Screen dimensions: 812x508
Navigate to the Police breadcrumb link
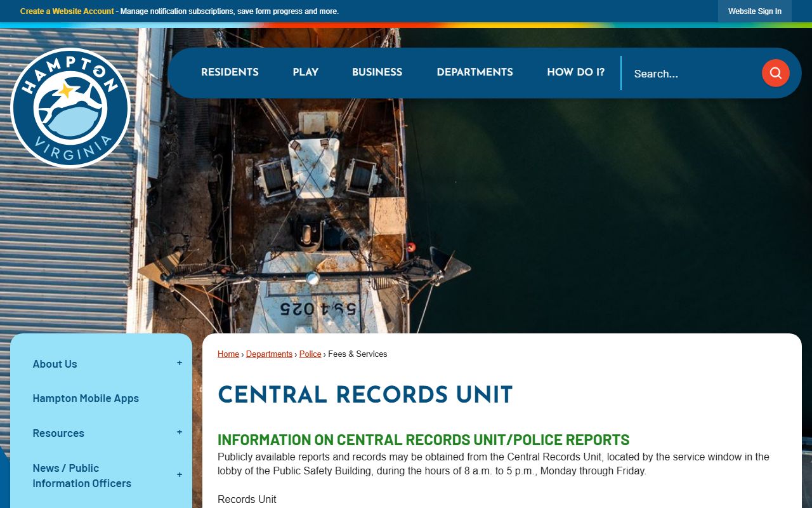(310, 354)
